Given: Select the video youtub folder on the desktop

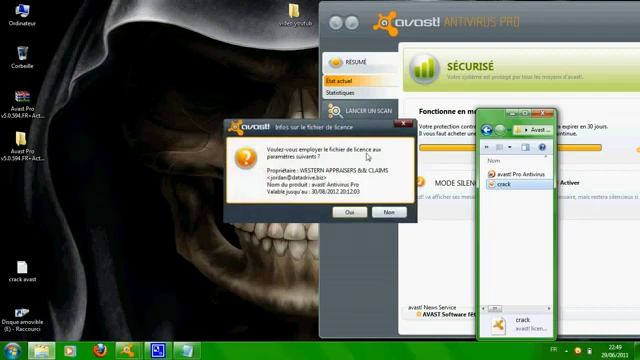Looking at the screenshot, I should 295,15.
